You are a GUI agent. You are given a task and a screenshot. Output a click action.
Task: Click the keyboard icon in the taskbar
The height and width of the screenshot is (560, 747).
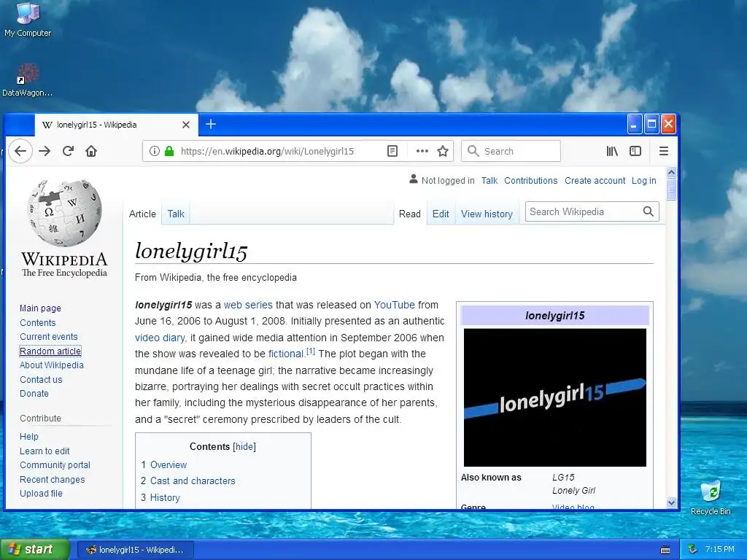[x=665, y=550]
